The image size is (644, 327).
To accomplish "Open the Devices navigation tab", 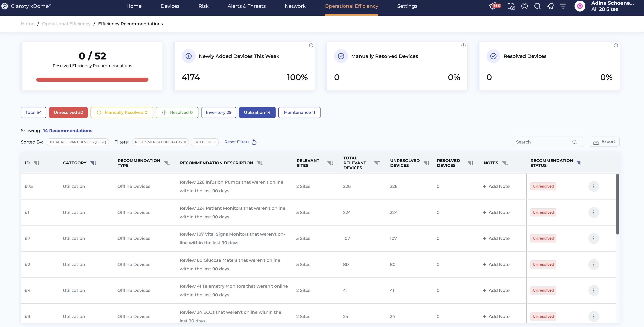I will coord(170,6).
